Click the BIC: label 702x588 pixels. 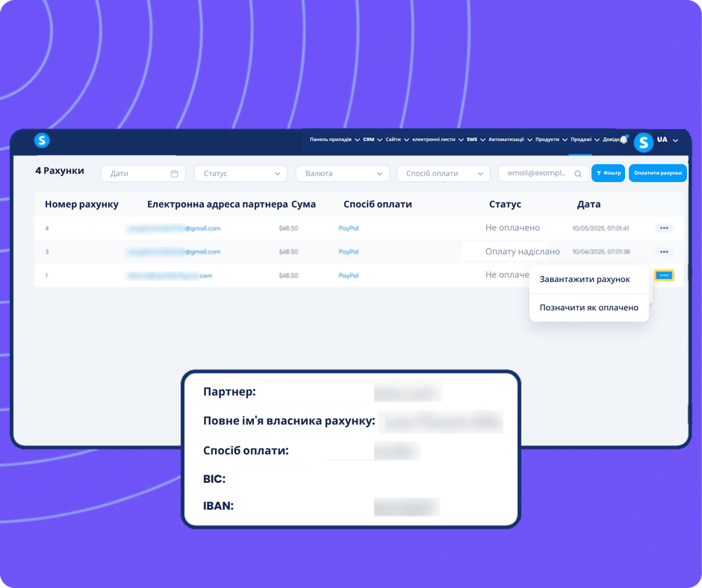click(214, 479)
